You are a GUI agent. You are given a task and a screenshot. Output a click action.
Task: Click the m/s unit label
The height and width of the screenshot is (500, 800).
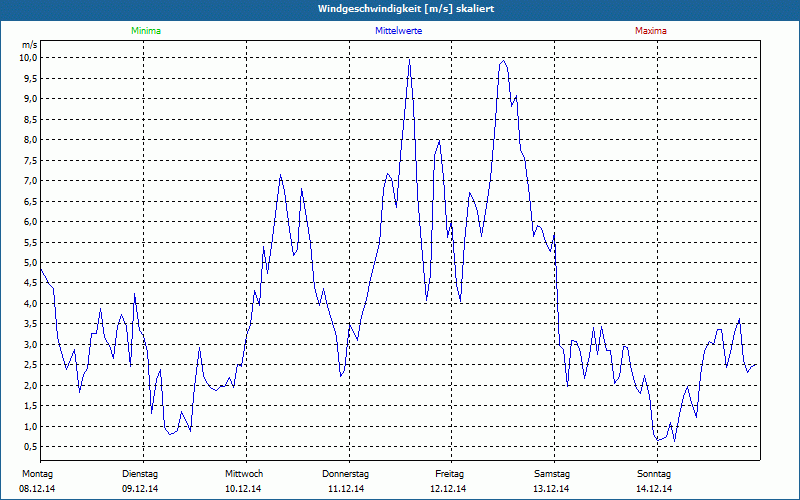(30, 45)
